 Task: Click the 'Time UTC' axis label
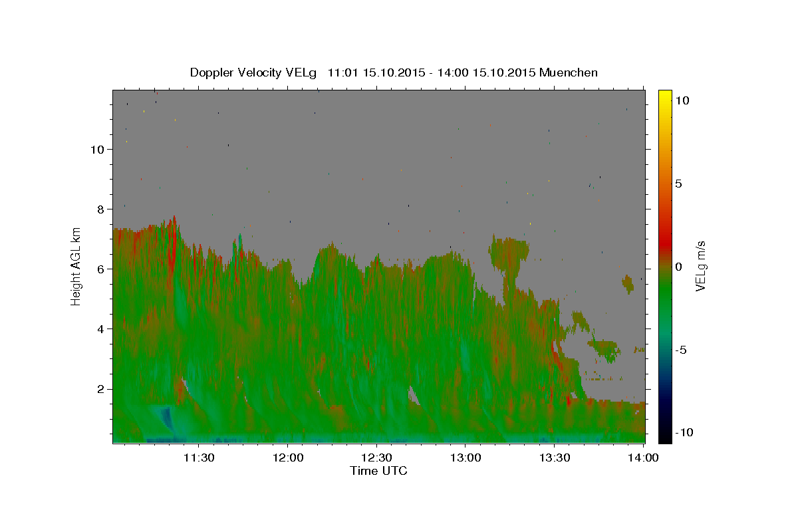pos(378,471)
